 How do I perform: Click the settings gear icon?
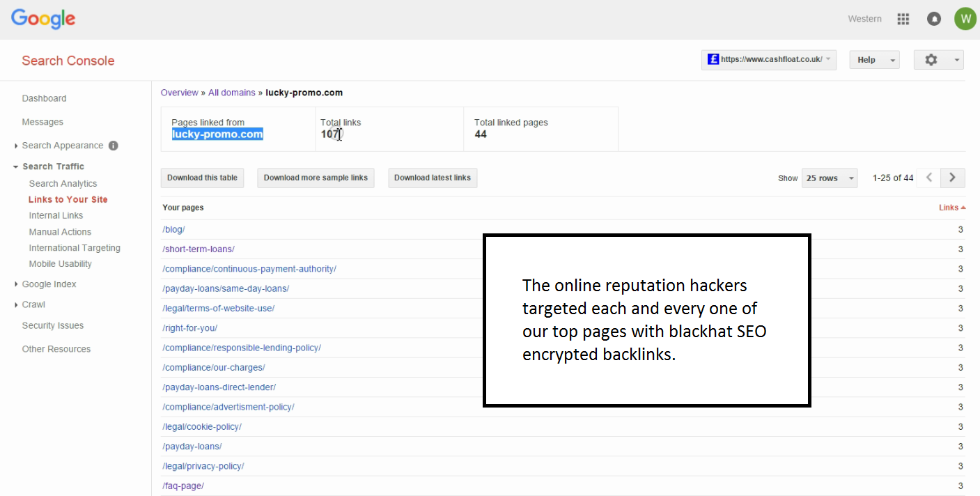[931, 60]
